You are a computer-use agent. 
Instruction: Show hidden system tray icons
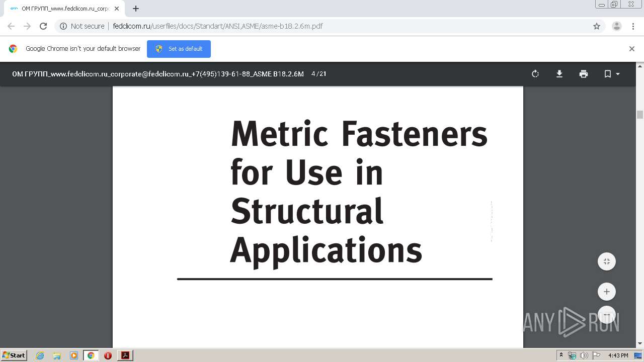[561, 355]
